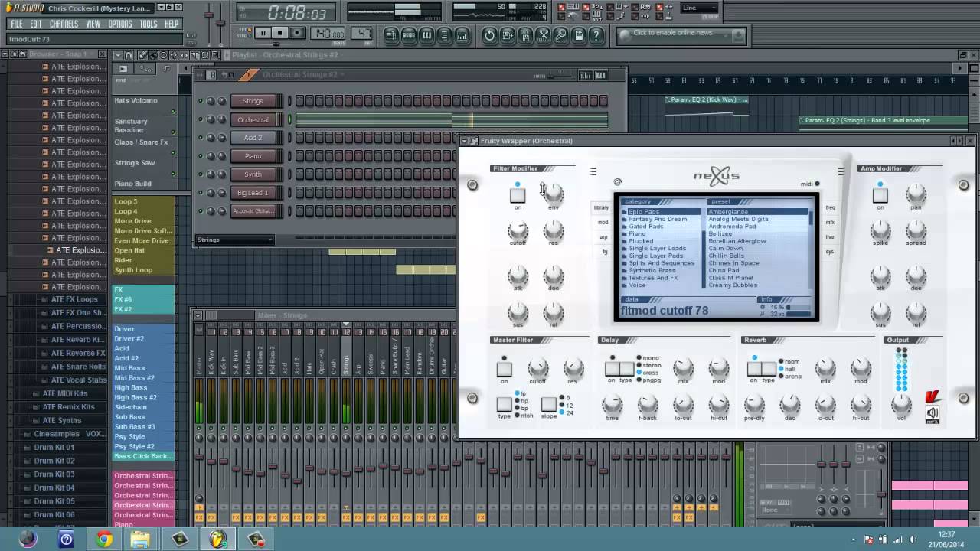980x551 pixels.
Task: Click the tempo display showing 140
Action: tap(329, 34)
